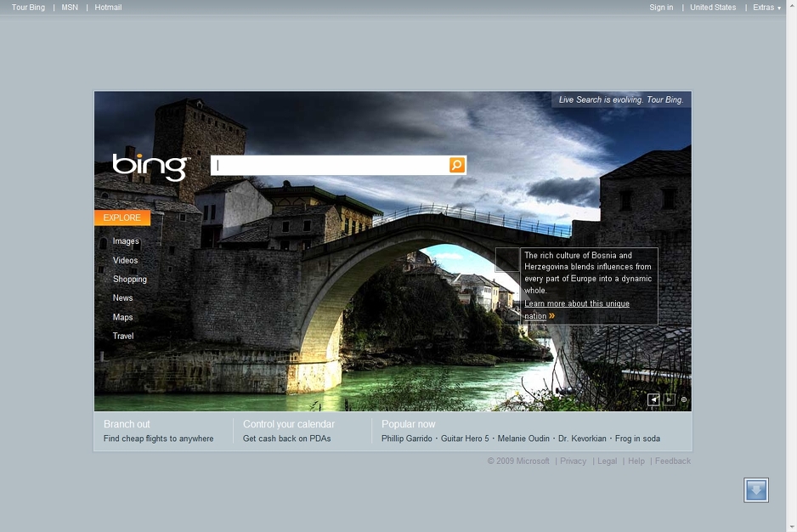Search popular topic Phillip Garrido

coord(407,439)
